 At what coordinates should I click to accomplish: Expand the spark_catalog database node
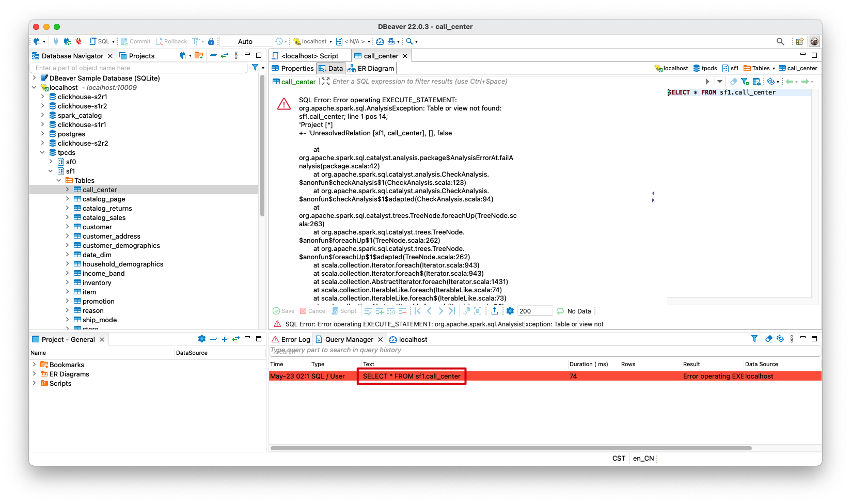click(42, 116)
